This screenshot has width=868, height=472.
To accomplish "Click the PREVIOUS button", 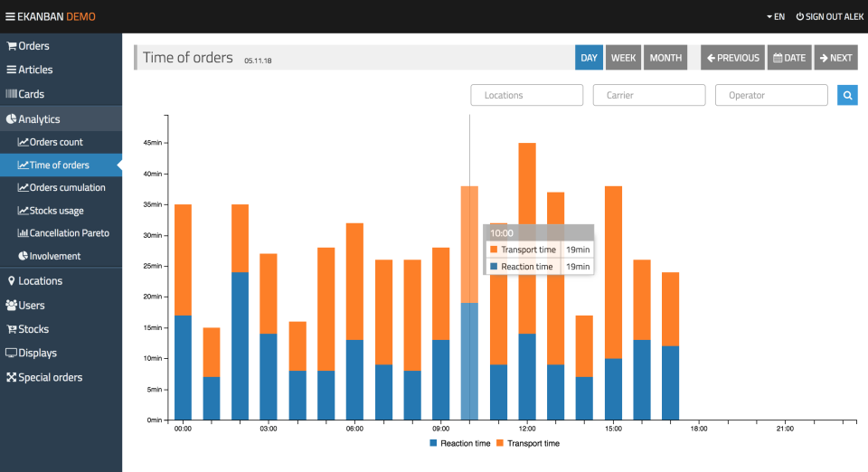I will click(733, 58).
